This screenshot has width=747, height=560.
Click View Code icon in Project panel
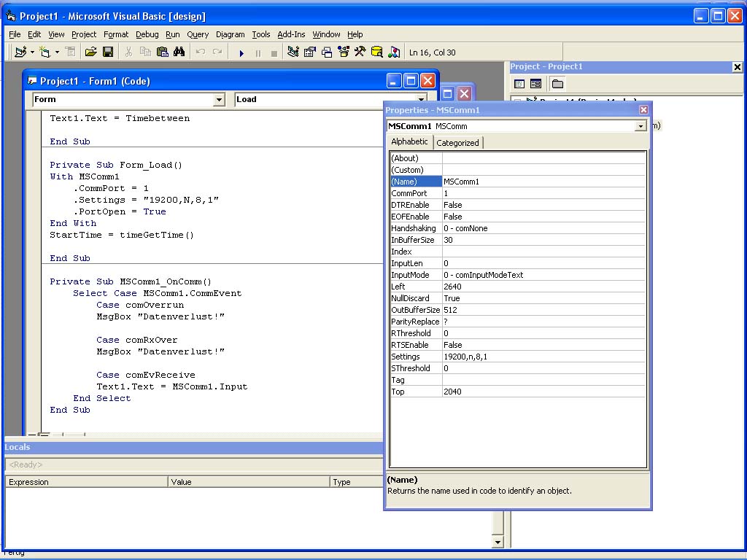[x=519, y=85]
